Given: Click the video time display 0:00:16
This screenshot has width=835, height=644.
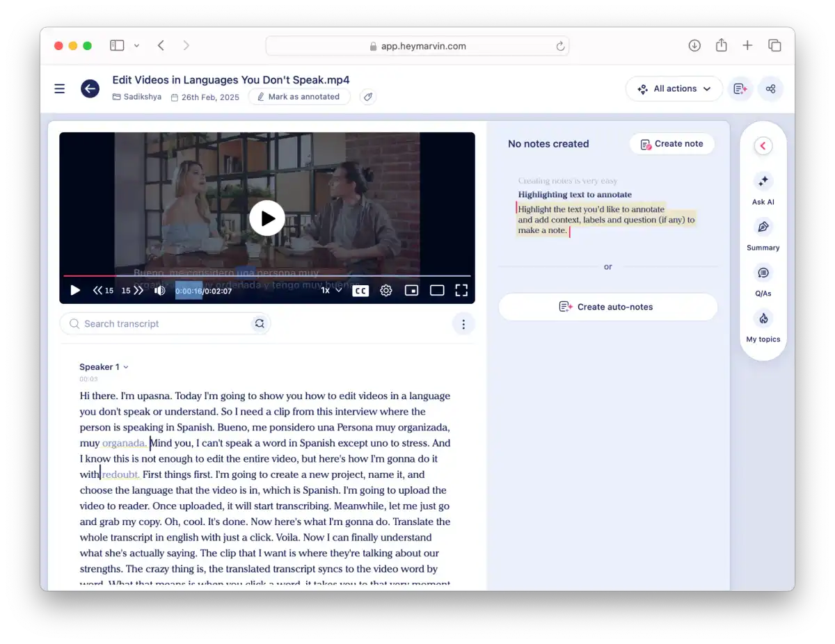Looking at the screenshot, I should pos(189,291).
